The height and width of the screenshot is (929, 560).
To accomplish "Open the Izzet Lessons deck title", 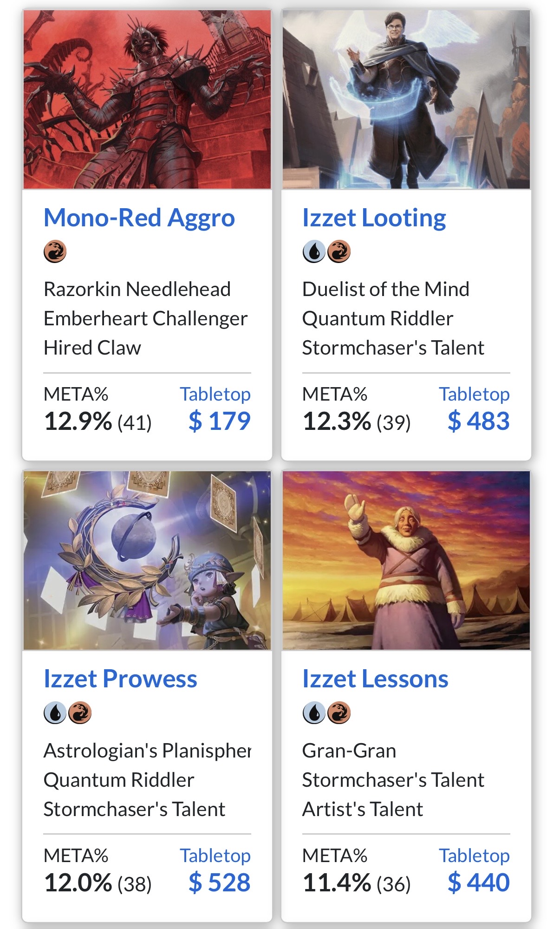I will 375,679.
